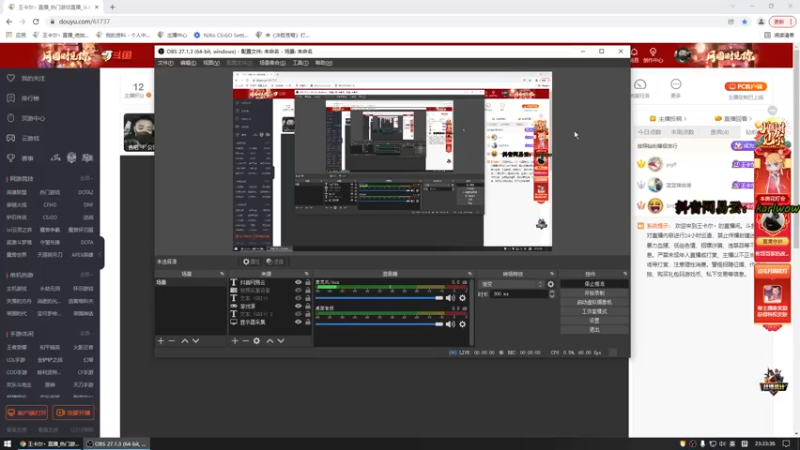The height and width of the screenshot is (450, 800).
Task: Move scene up in the Scenes panel
Action: tap(185, 341)
